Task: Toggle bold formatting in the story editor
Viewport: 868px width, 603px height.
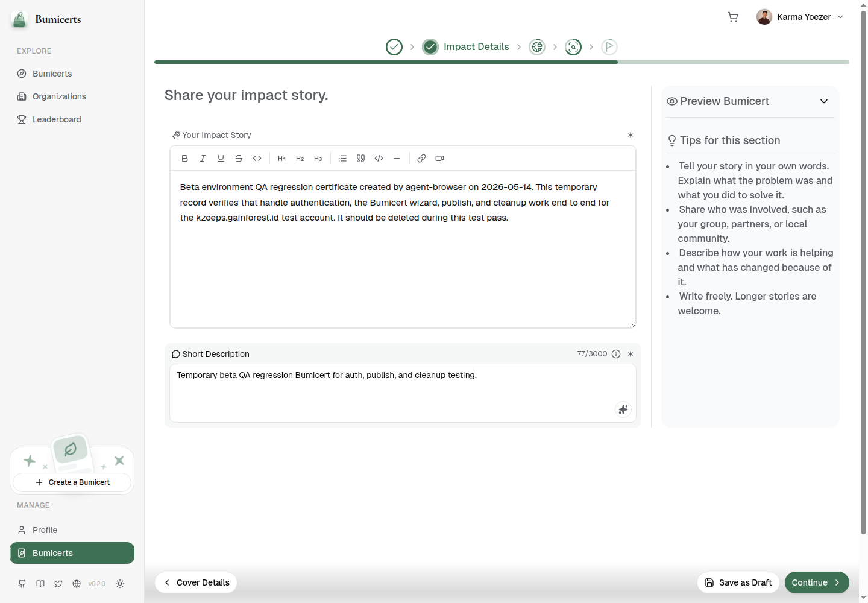Action: (x=185, y=159)
